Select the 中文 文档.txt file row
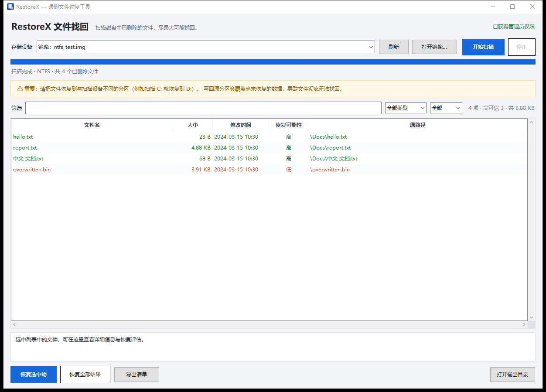 click(x=269, y=159)
